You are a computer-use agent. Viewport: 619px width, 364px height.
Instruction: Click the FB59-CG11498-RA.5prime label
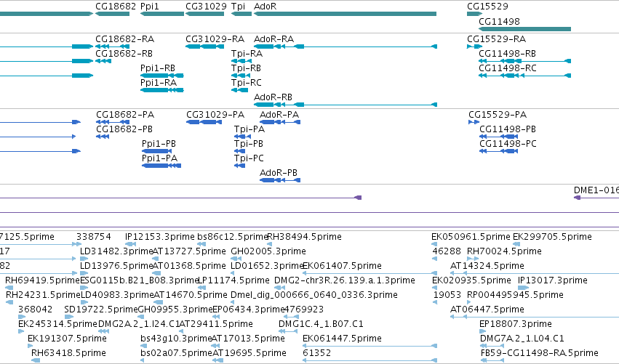[539, 353]
